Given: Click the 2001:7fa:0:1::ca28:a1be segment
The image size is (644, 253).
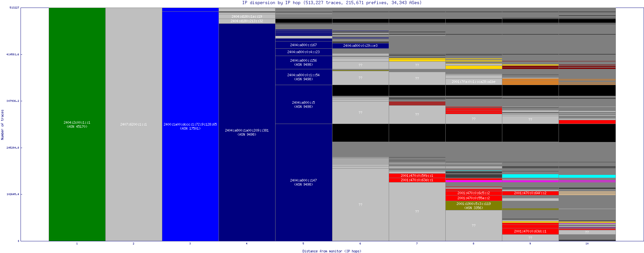Looking at the screenshot, I should [474, 82].
